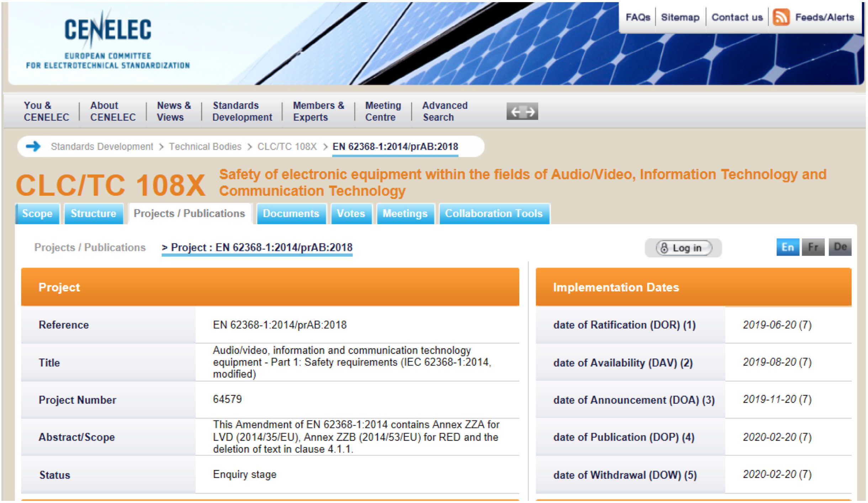Click the Project Number row label
868x503 pixels.
pos(77,400)
